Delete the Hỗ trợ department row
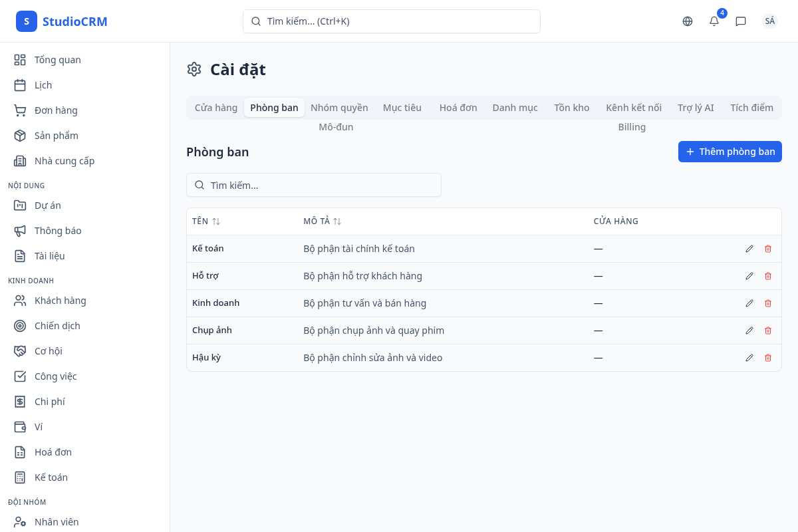The image size is (798, 532). coord(768,276)
